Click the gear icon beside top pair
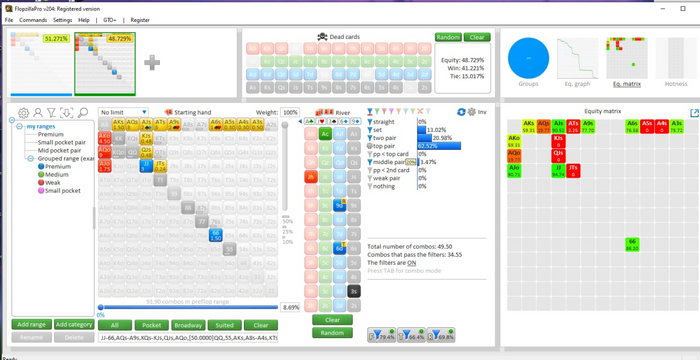 click(x=369, y=146)
